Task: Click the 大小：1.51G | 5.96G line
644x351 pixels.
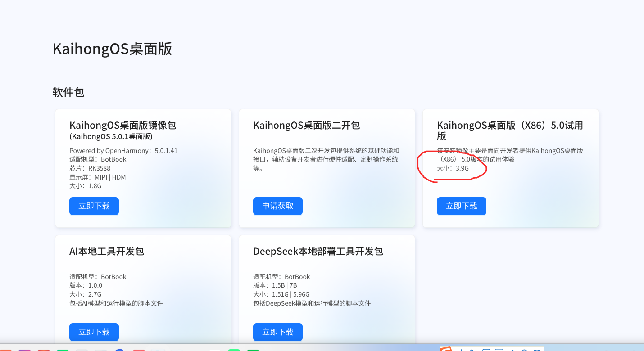Action: (x=281, y=294)
